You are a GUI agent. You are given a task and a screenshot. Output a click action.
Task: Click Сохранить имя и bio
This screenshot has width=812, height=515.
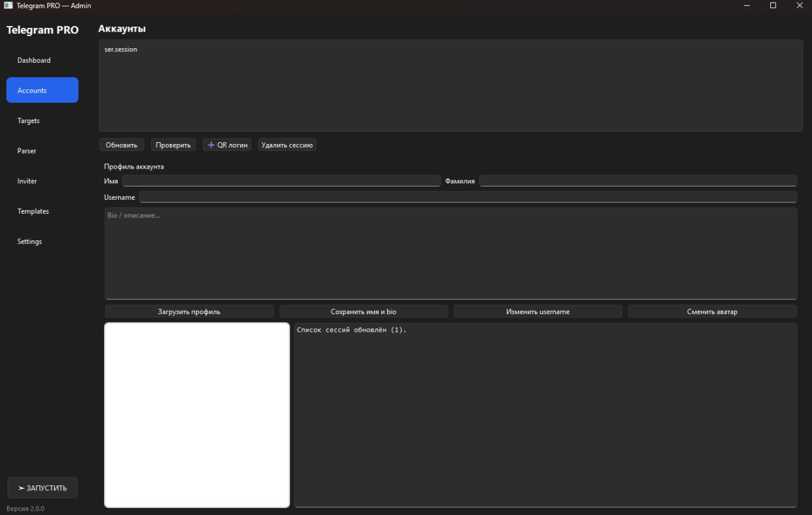pos(363,311)
